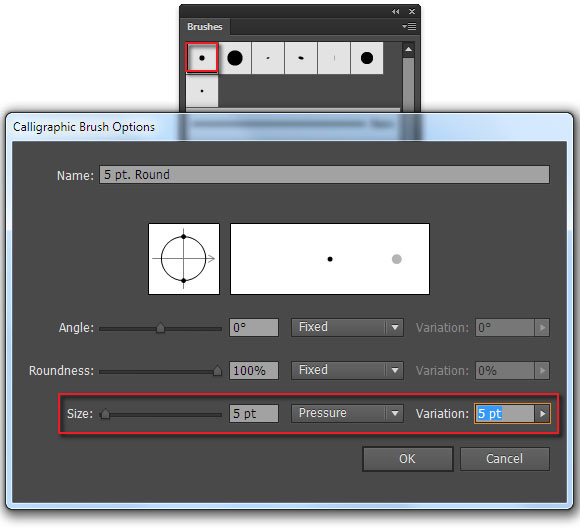
Task: Cancel the Calligraphic Brush Options dialog
Action: [505, 459]
